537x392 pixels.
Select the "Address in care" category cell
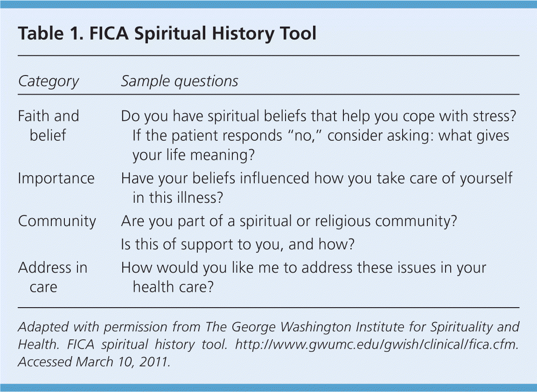(52, 277)
